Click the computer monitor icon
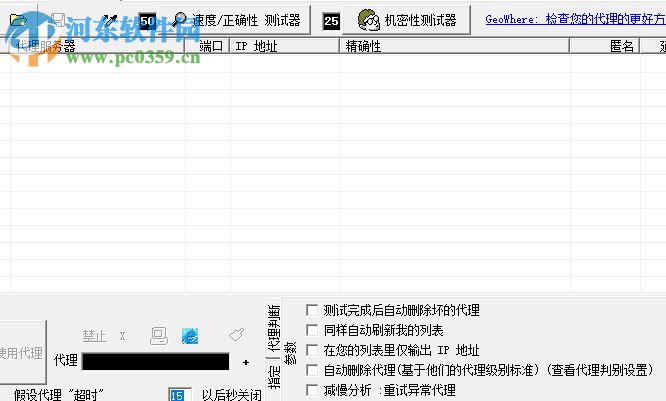 tap(159, 336)
